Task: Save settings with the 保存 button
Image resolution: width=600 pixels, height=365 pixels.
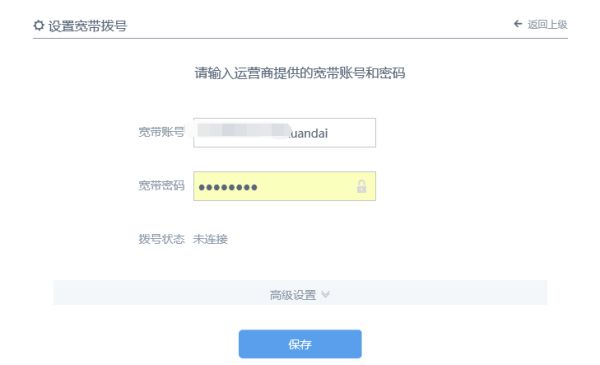Action: click(300, 344)
